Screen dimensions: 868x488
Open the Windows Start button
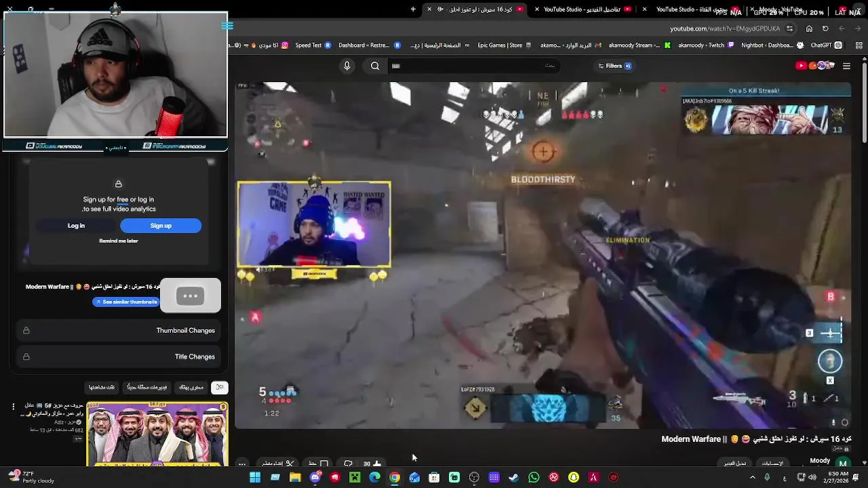[255, 477]
